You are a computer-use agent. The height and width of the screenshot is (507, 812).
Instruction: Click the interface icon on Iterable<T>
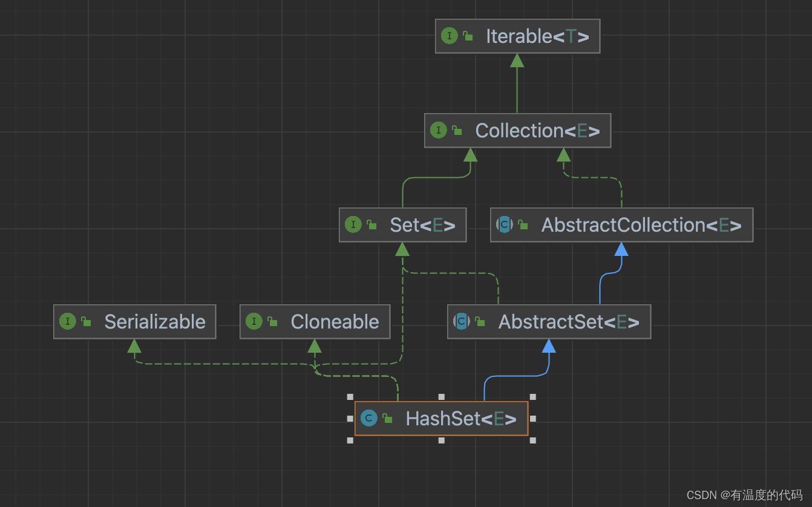pos(449,36)
